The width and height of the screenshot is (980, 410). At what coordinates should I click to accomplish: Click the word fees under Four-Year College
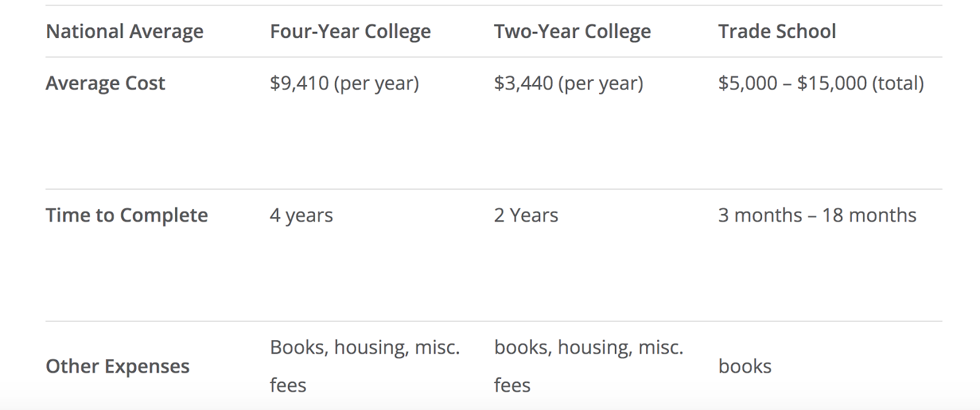pos(288,385)
